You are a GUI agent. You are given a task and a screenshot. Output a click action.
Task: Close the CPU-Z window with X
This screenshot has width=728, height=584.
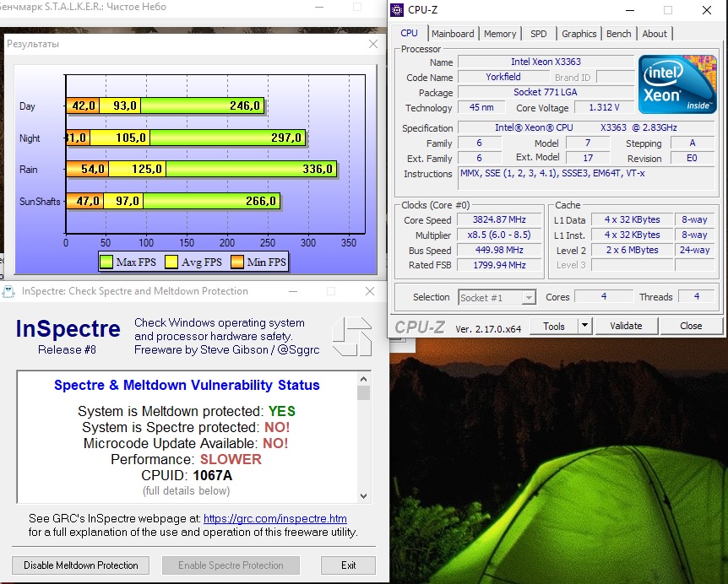click(707, 10)
